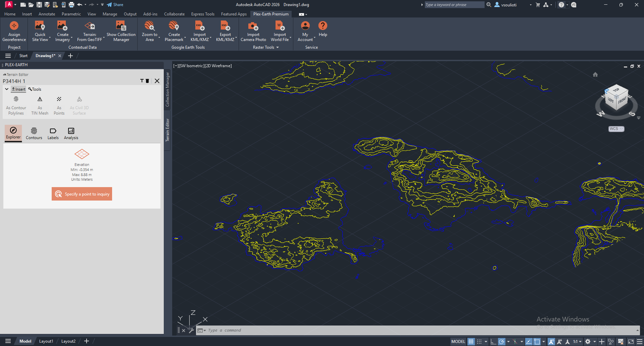Image resolution: width=644 pixels, height=346 pixels.
Task: Click vsoulioti account sign-in
Action: click(x=506, y=5)
